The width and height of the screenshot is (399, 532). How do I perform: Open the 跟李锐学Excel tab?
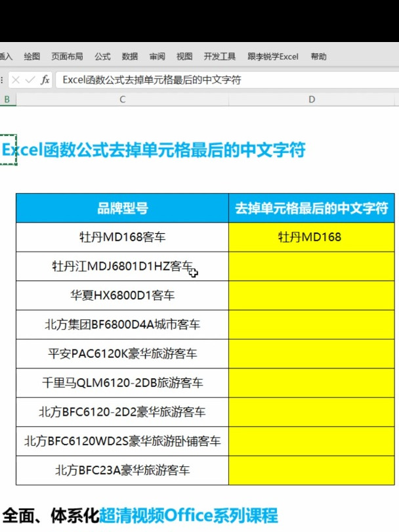click(x=273, y=56)
